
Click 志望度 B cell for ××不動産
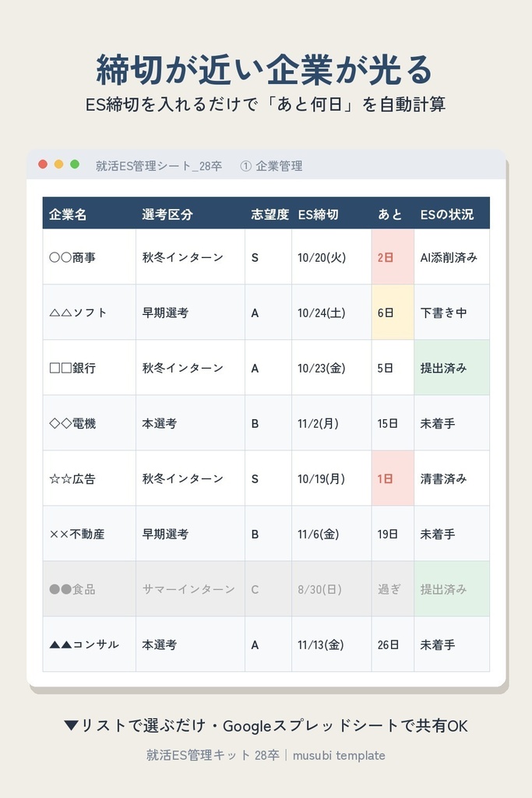pyautogui.click(x=269, y=533)
